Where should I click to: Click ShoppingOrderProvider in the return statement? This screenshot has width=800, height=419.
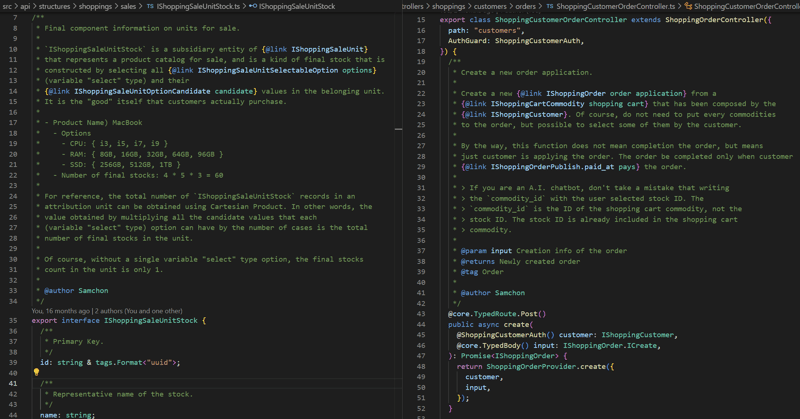[532, 366]
